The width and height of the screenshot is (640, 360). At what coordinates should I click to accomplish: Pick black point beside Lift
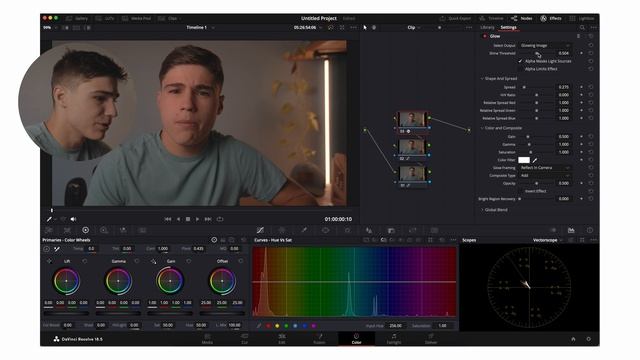click(49, 261)
